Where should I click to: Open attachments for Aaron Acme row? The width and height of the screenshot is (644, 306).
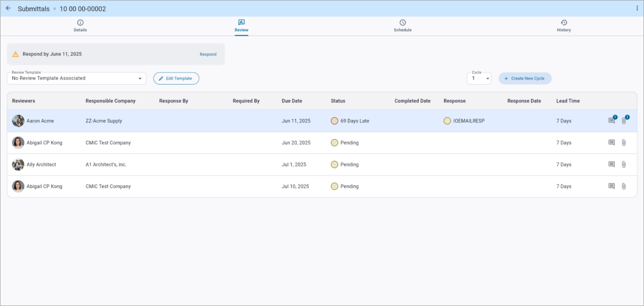(x=624, y=121)
